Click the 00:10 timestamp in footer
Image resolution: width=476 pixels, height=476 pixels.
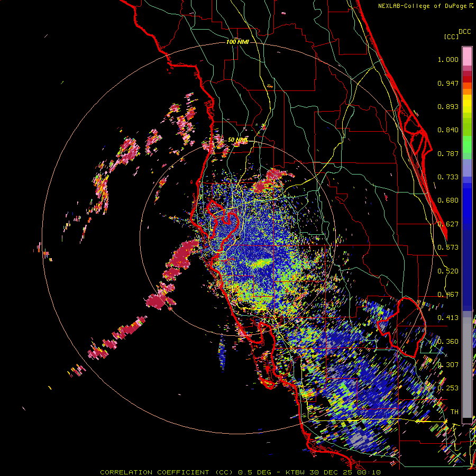point(368,472)
